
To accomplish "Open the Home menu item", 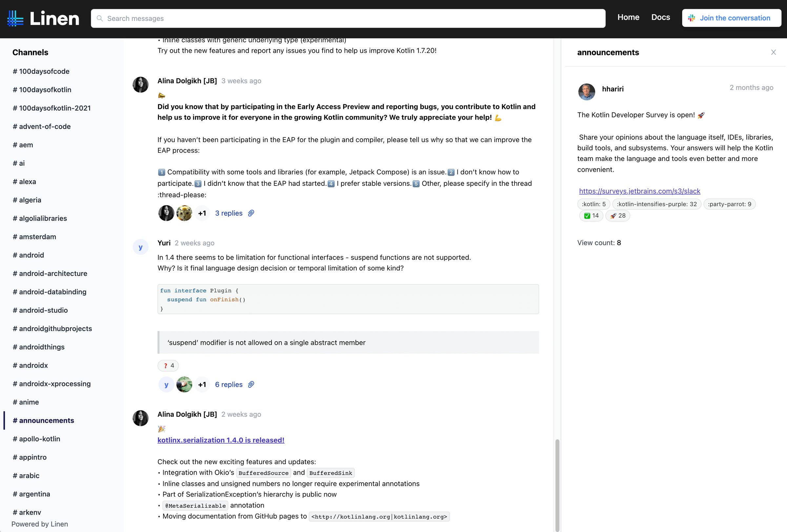I will (628, 17).
